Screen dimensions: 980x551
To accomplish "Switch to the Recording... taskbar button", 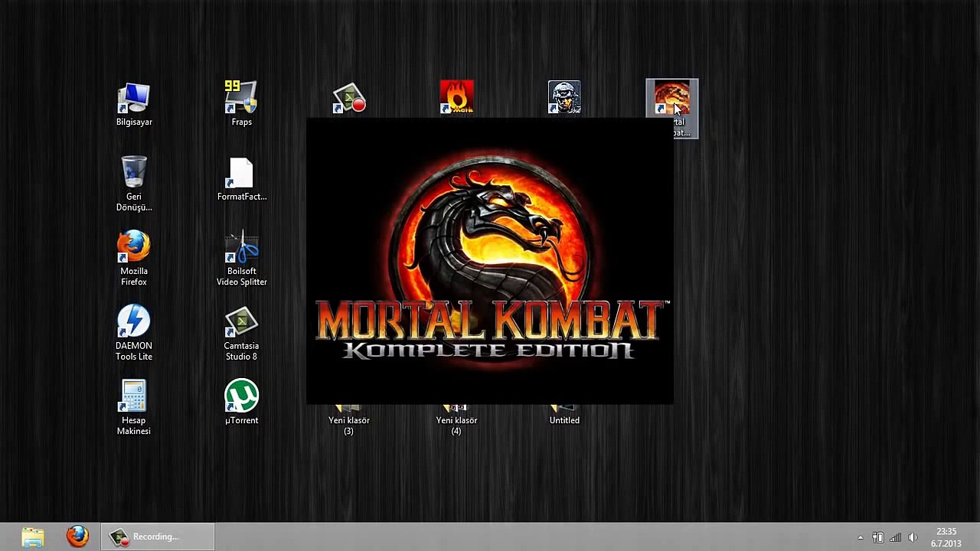I will (x=157, y=536).
